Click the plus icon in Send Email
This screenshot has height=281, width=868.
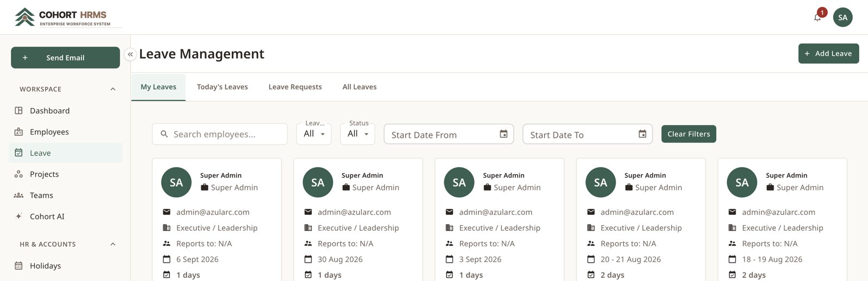tap(25, 58)
